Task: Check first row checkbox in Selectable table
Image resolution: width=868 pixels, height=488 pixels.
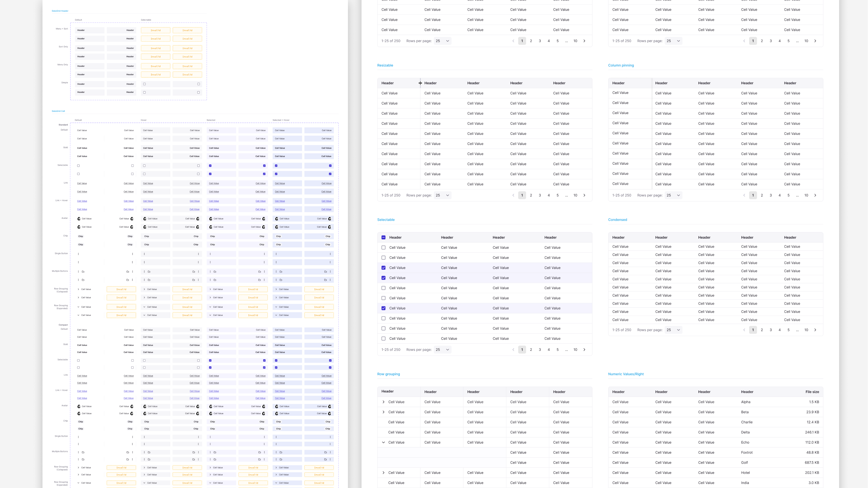Action: (383, 248)
